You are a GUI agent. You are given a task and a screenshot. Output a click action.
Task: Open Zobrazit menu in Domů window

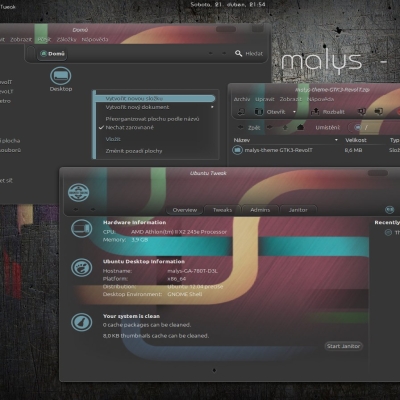[x=21, y=39]
